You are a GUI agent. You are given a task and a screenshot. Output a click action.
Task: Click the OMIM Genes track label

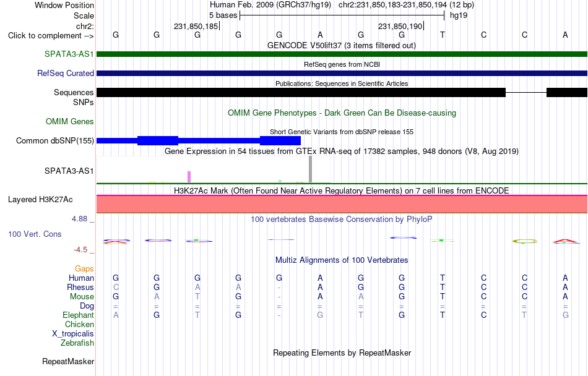coord(70,121)
